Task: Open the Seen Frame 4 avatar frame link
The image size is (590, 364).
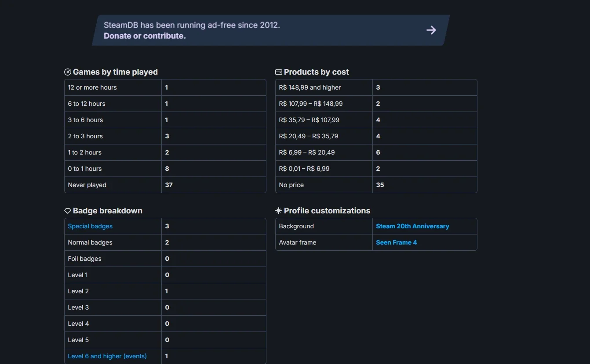Action: click(x=396, y=242)
